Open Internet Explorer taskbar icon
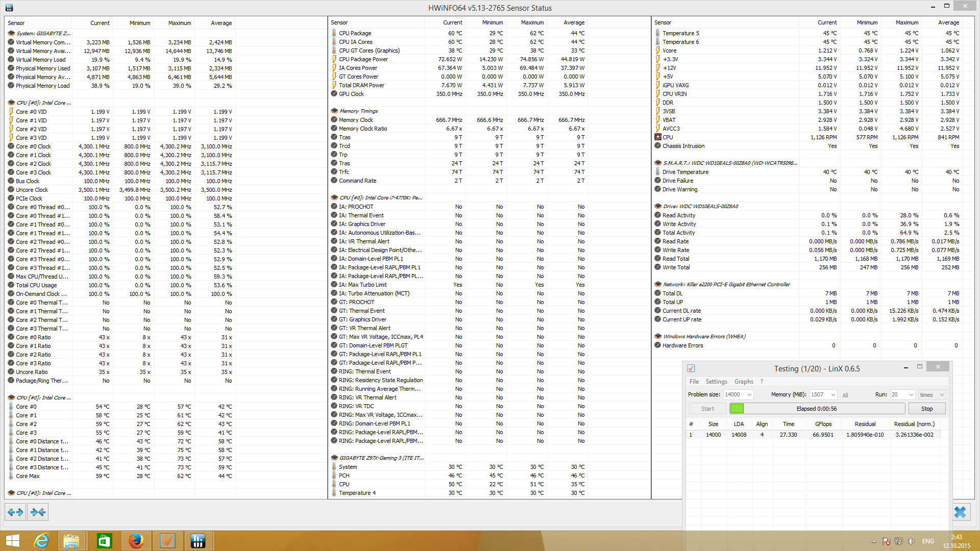This screenshot has width=980, height=551. [41, 541]
